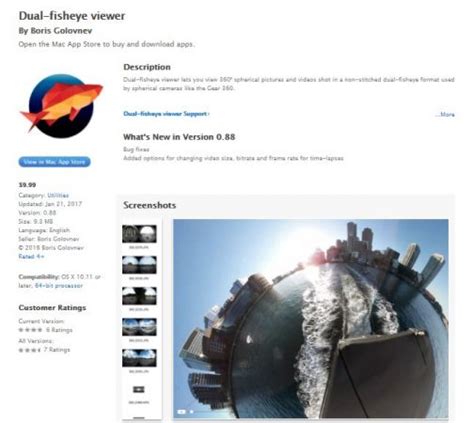Click the slider knob in screenshot preview

(x=191, y=412)
